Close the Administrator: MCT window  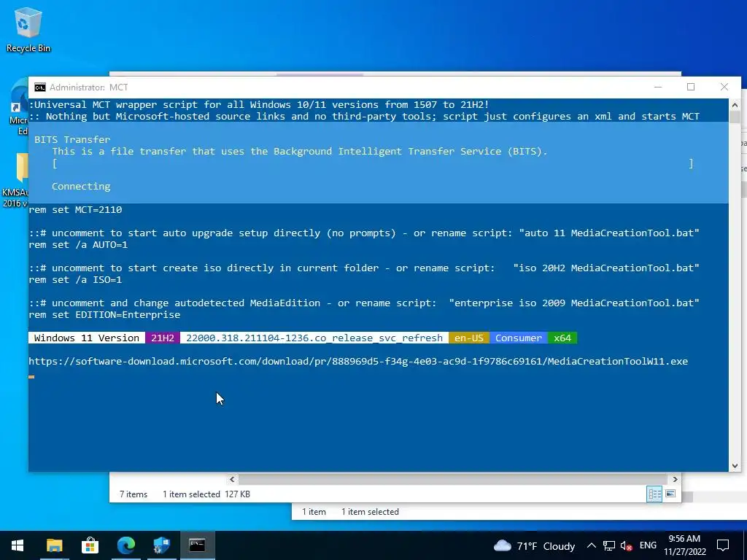pyautogui.click(x=724, y=87)
